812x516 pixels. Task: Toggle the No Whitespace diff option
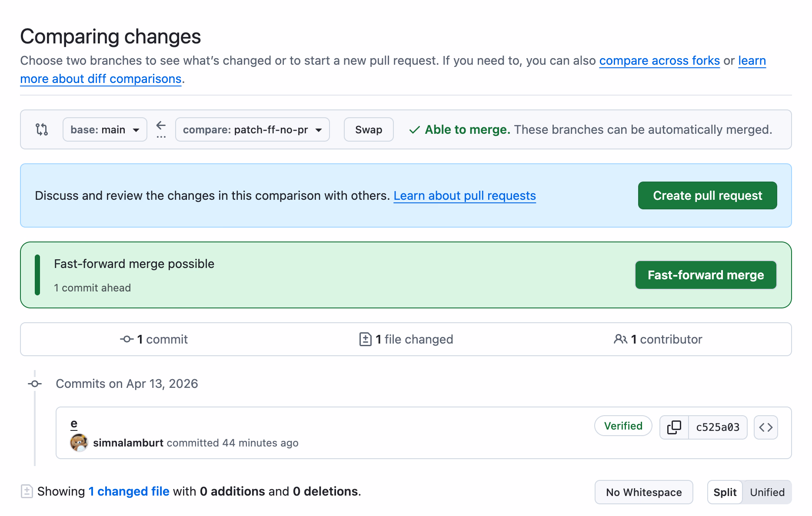click(x=644, y=492)
